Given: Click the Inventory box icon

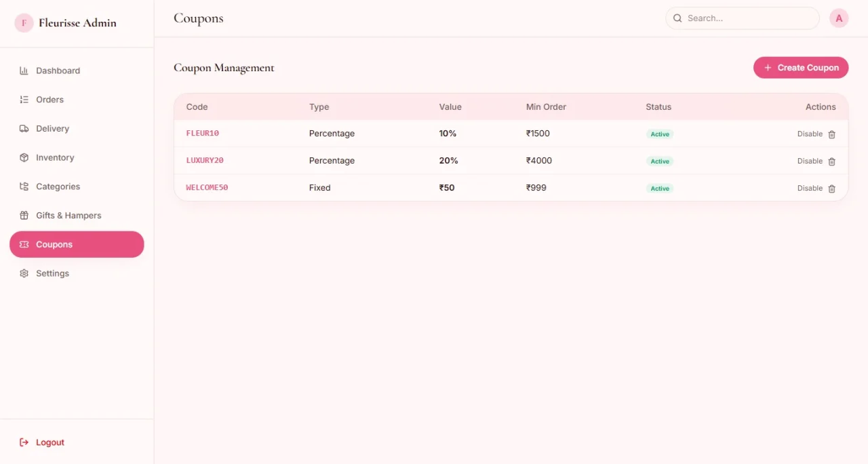Looking at the screenshot, I should (x=24, y=157).
